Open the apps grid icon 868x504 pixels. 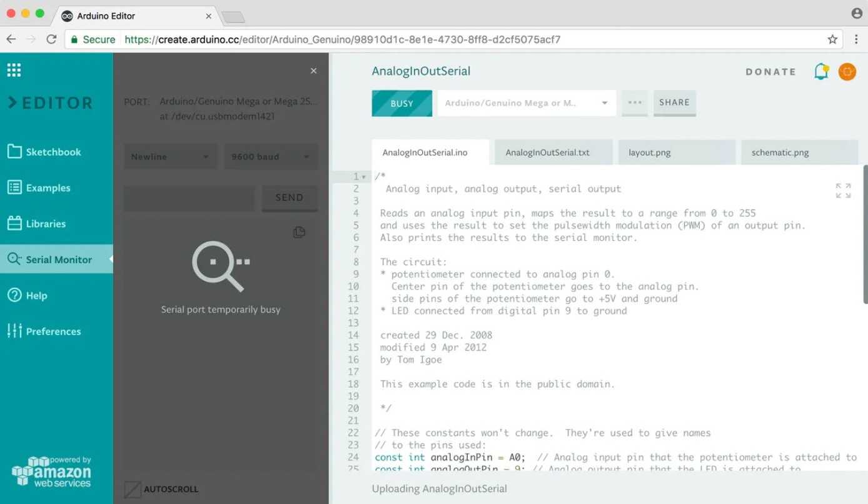14,70
